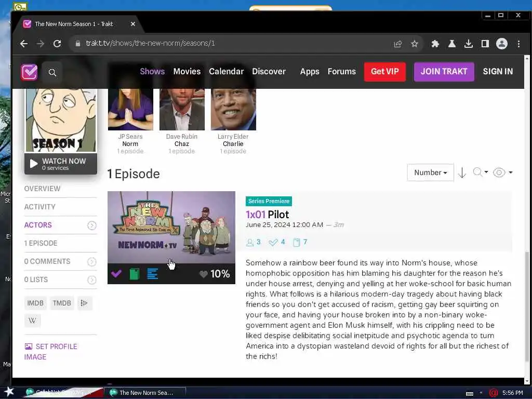The height and width of the screenshot is (399, 532).
Task: Click red @ system tray icon
Action: tap(494, 393)
